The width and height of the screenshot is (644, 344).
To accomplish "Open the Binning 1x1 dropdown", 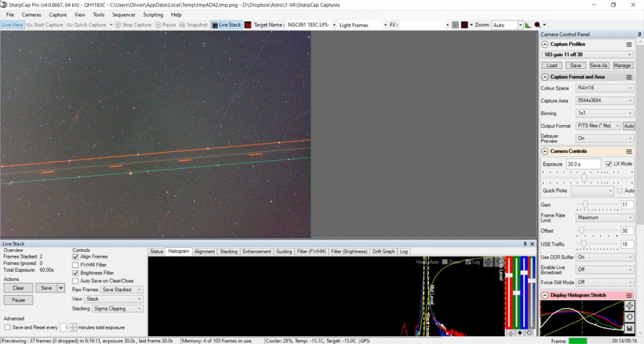I will [605, 113].
